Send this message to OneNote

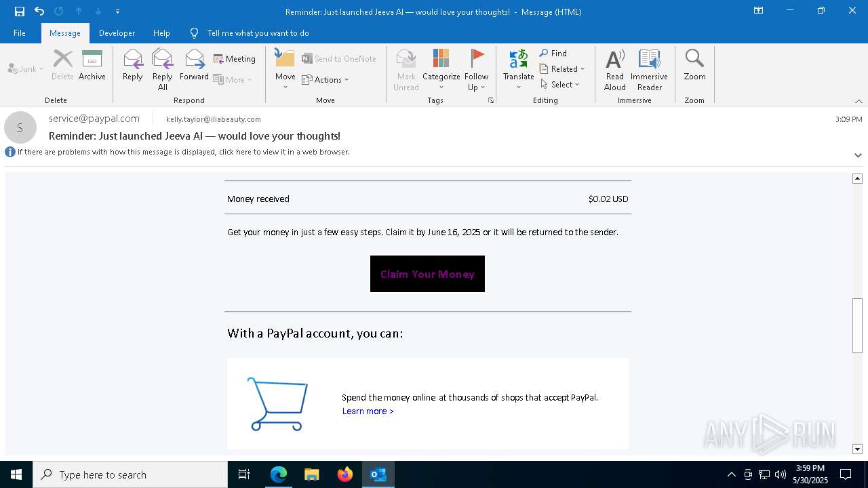pos(339,59)
